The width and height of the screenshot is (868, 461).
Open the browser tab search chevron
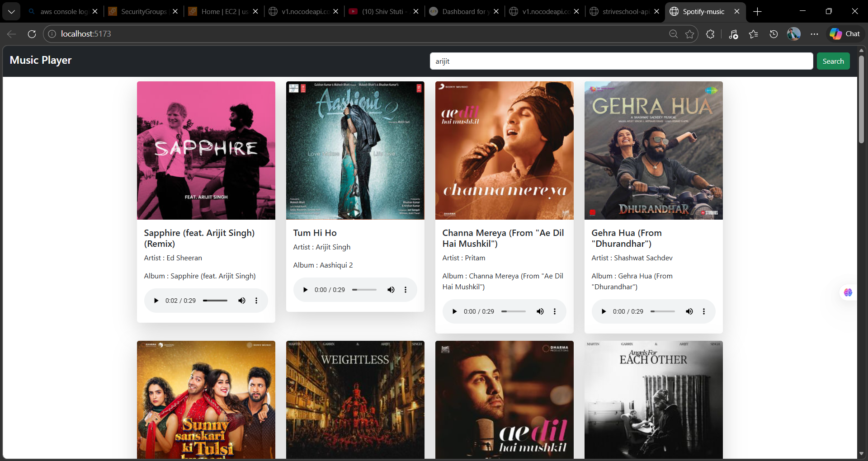point(11,11)
